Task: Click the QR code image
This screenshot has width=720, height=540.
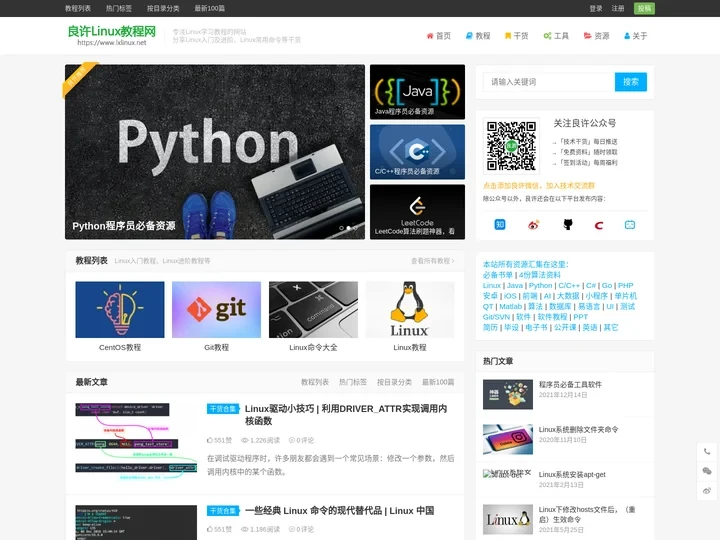Action: tap(511, 146)
